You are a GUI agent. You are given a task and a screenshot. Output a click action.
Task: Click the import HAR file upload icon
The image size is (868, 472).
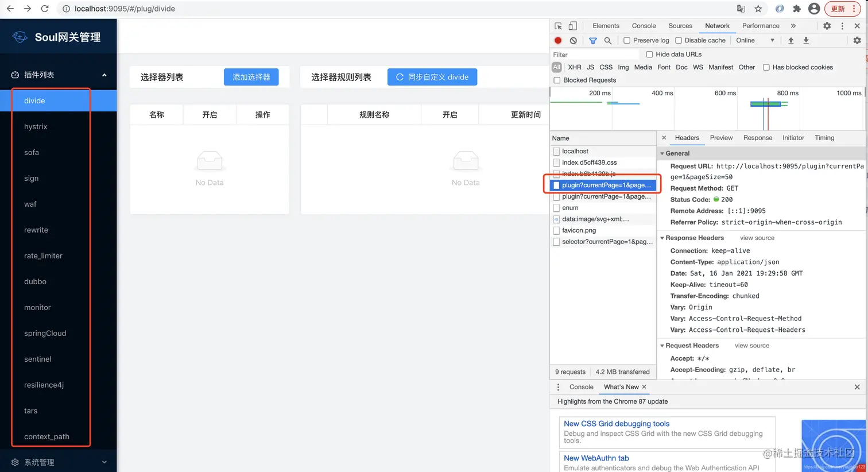point(791,40)
